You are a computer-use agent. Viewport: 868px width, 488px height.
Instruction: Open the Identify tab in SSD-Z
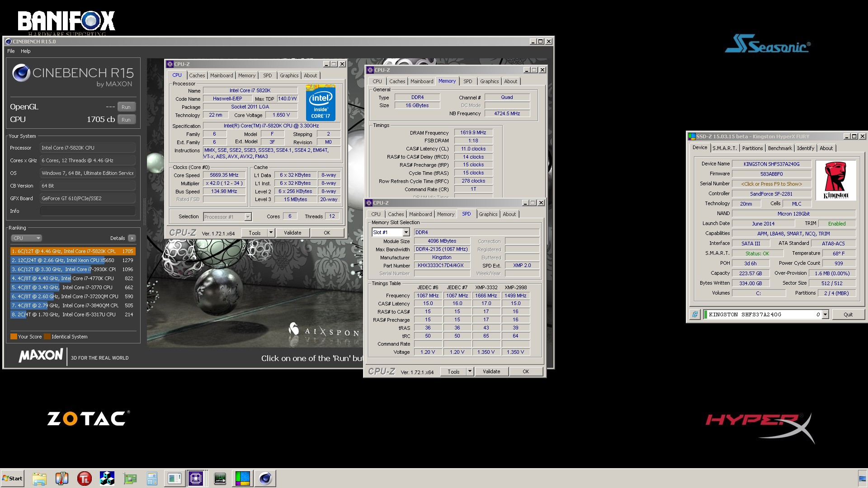(806, 148)
